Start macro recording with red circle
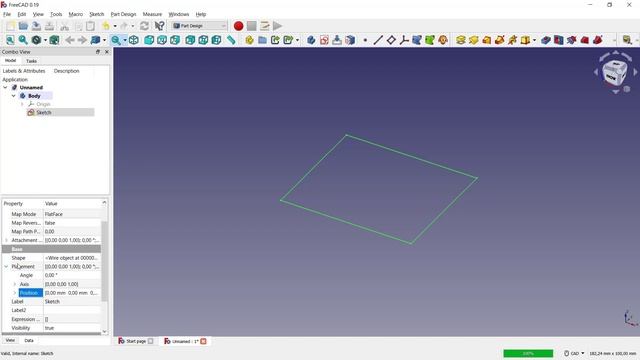 (238, 26)
